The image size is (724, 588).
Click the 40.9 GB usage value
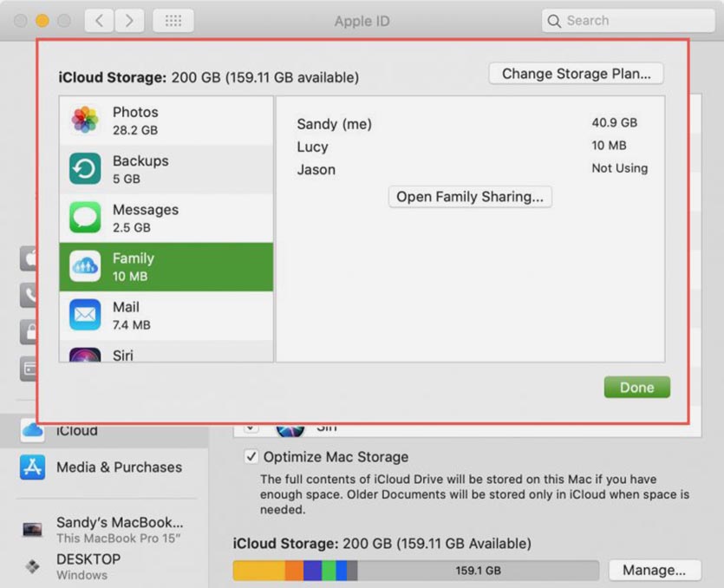click(615, 122)
